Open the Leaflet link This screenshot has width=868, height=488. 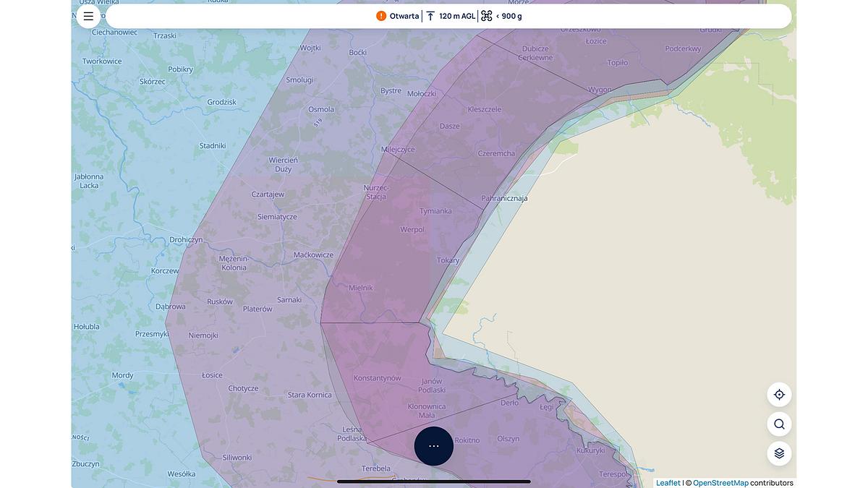[x=668, y=483]
